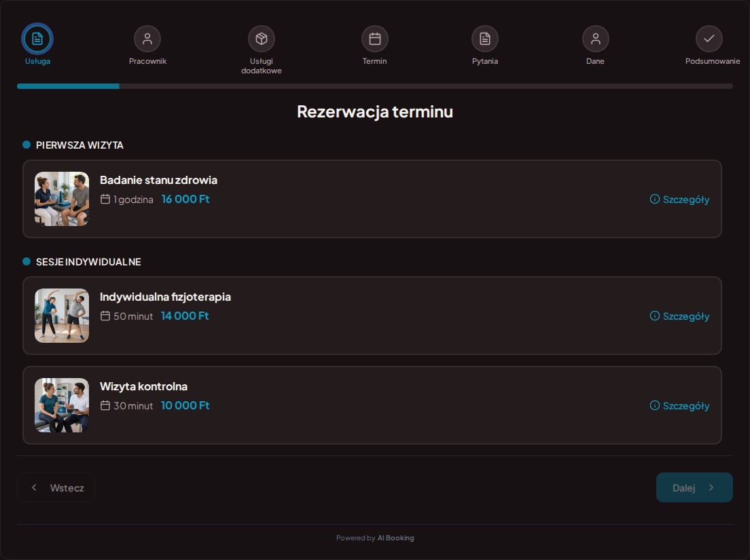Go to the Termin calendar step icon
The width and height of the screenshot is (750, 560).
pos(374,39)
